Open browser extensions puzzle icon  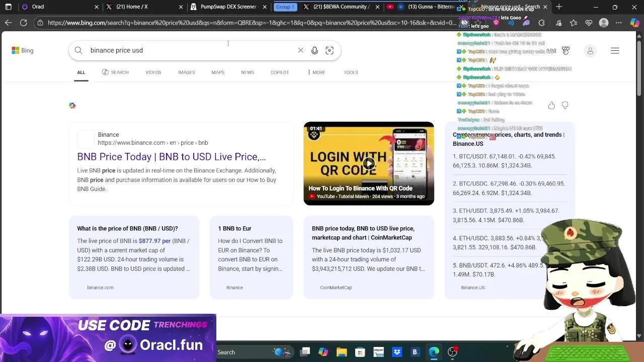pyautogui.click(x=541, y=23)
